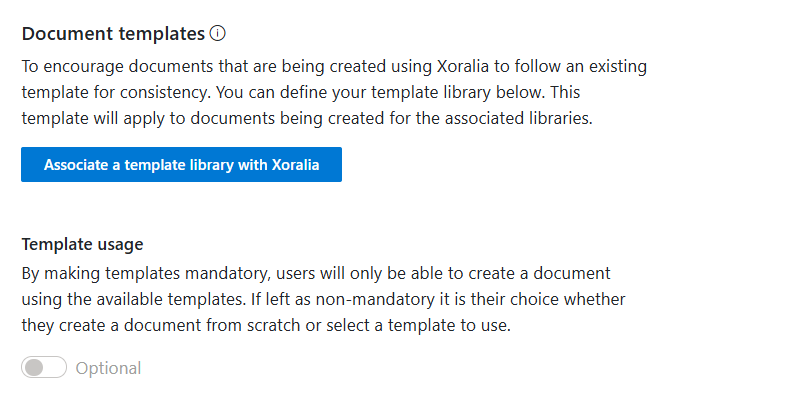Select the Document templates heading

click(x=113, y=34)
